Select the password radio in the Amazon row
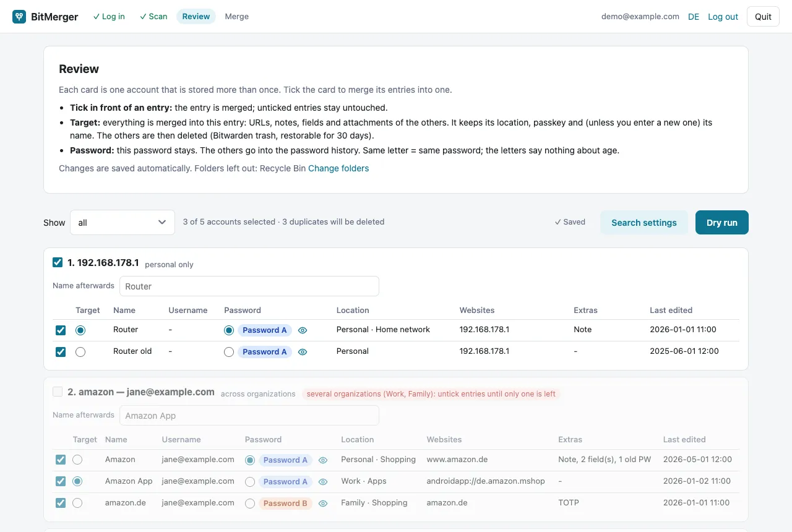 click(x=250, y=460)
